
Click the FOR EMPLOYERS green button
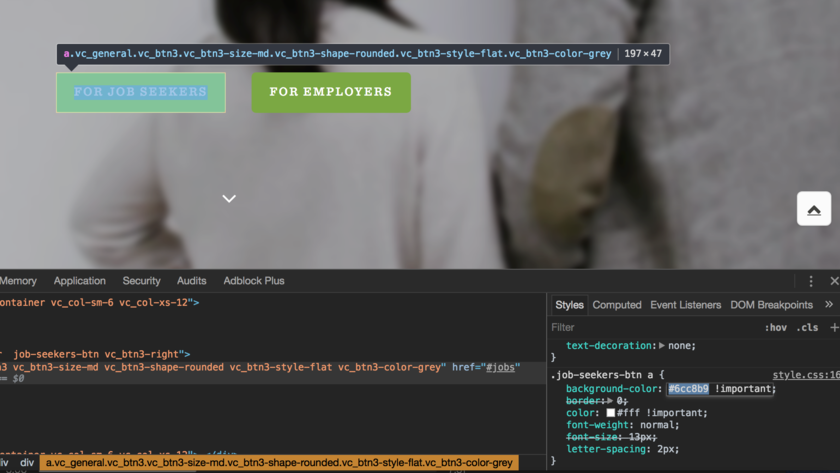(x=331, y=92)
